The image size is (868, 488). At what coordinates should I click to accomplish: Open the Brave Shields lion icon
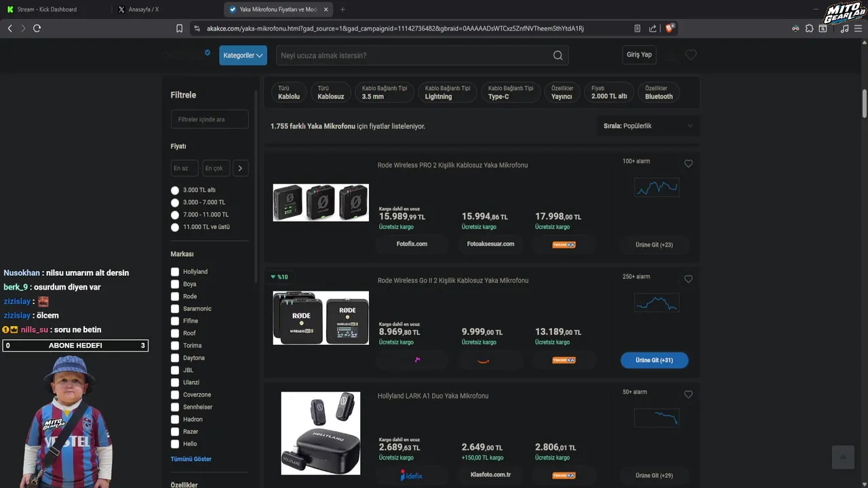click(670, 28)
